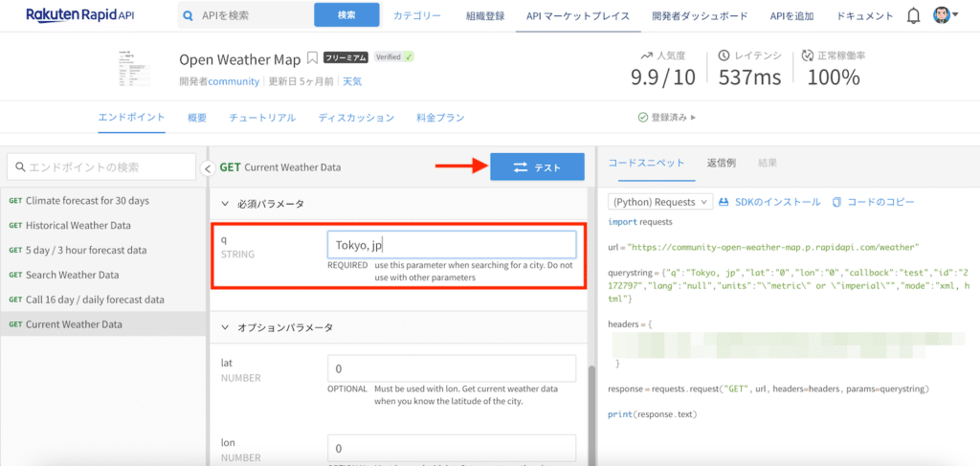Collapse the 必須パラメータ section

(226, 204)
